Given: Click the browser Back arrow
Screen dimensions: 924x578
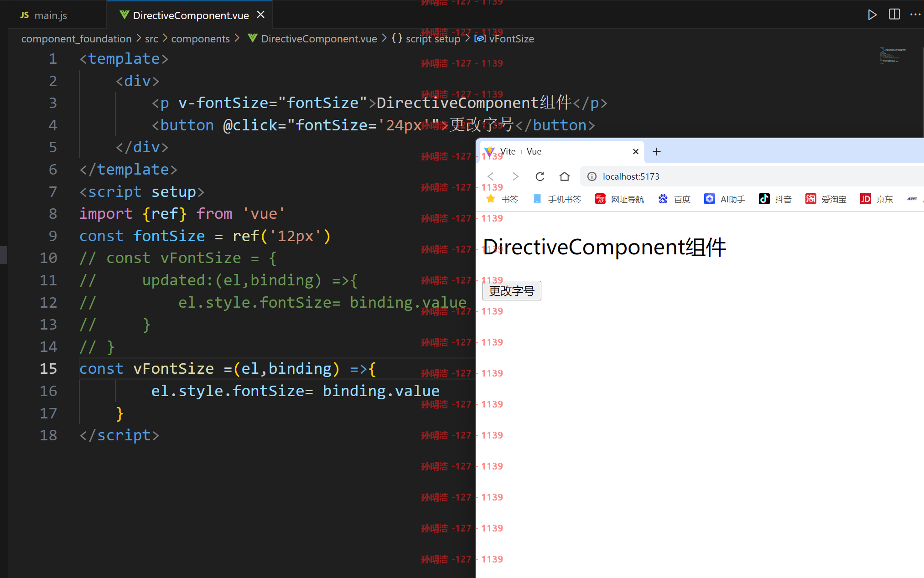Looking at the screenshot, I should [x=491, y=176].
